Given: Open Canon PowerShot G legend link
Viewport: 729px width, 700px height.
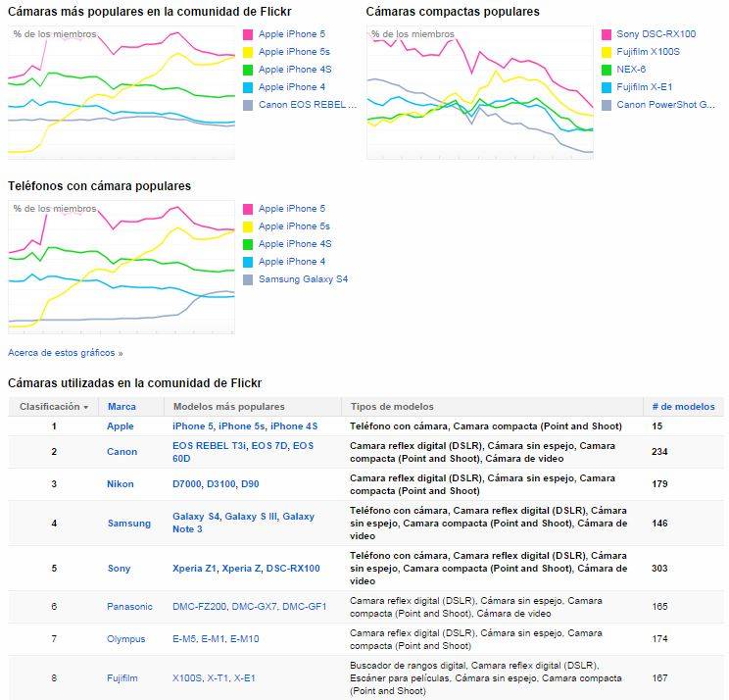Looking at the screenshot, I should point(665,105).
